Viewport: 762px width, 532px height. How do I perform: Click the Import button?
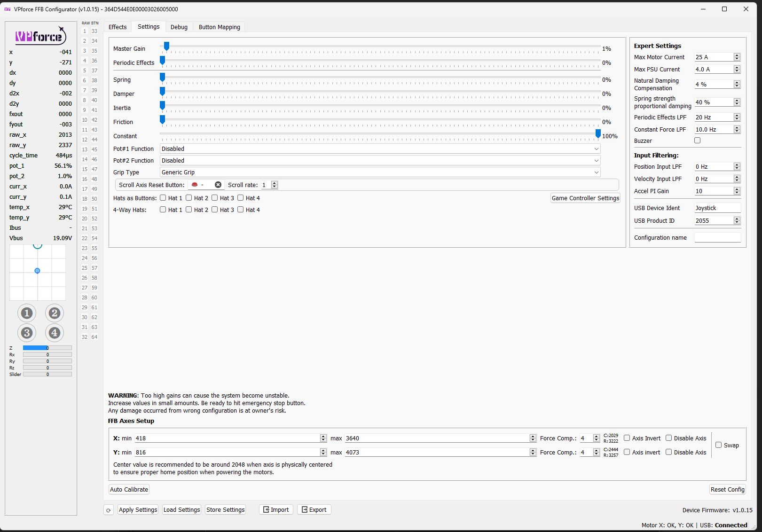[x=276, y=509]
